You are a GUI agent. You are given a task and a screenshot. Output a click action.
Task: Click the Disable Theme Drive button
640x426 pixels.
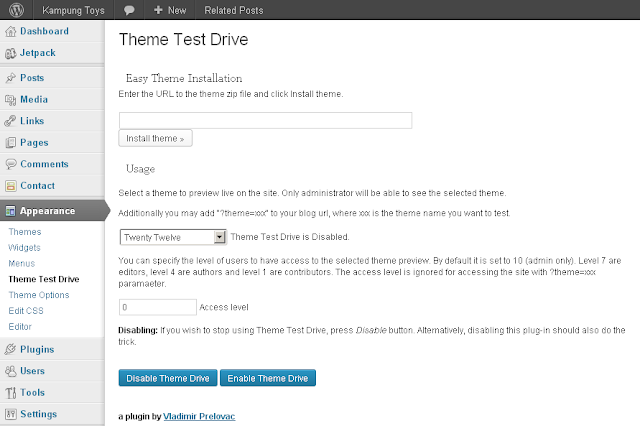click(168, 378)
